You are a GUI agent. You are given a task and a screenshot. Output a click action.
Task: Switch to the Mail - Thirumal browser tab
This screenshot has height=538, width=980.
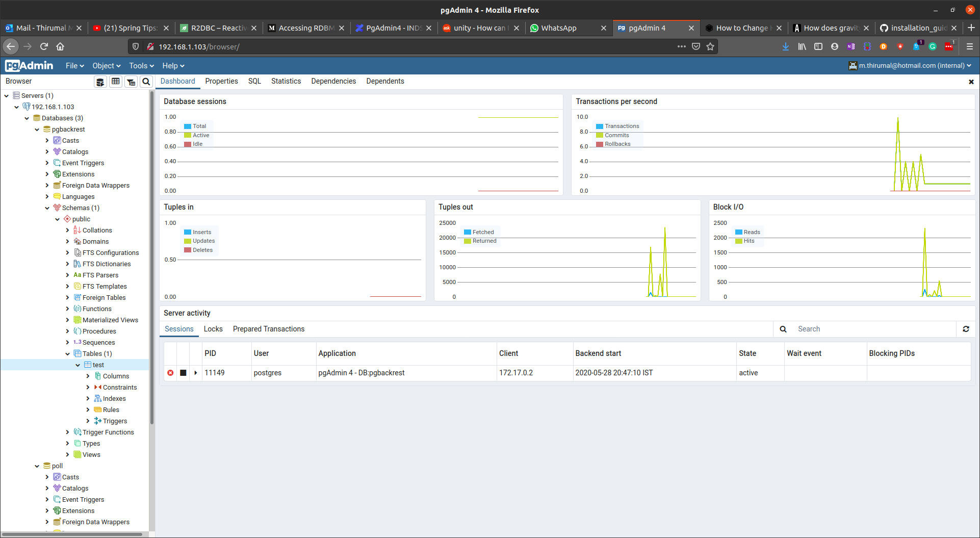[43, 28]
